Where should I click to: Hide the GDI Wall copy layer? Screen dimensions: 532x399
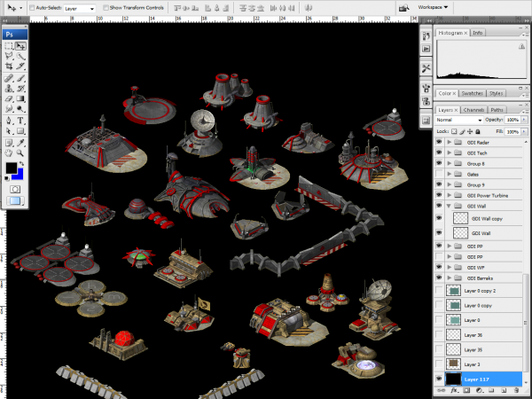440,218
